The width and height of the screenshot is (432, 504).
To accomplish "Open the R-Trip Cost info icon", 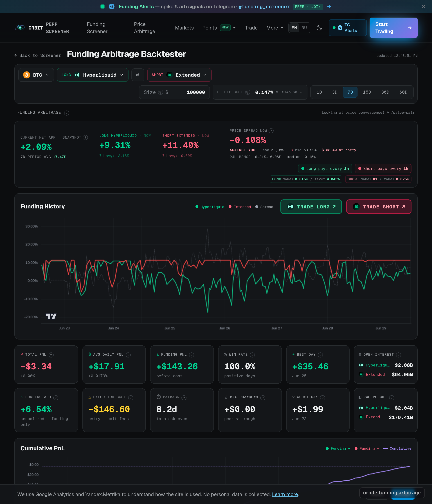I will 248,92.
